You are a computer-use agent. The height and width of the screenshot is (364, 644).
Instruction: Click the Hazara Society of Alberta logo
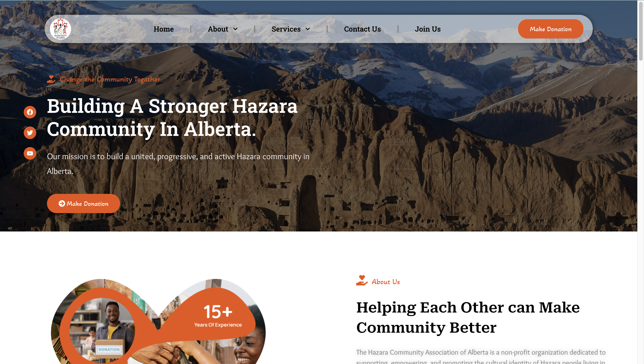61,29
